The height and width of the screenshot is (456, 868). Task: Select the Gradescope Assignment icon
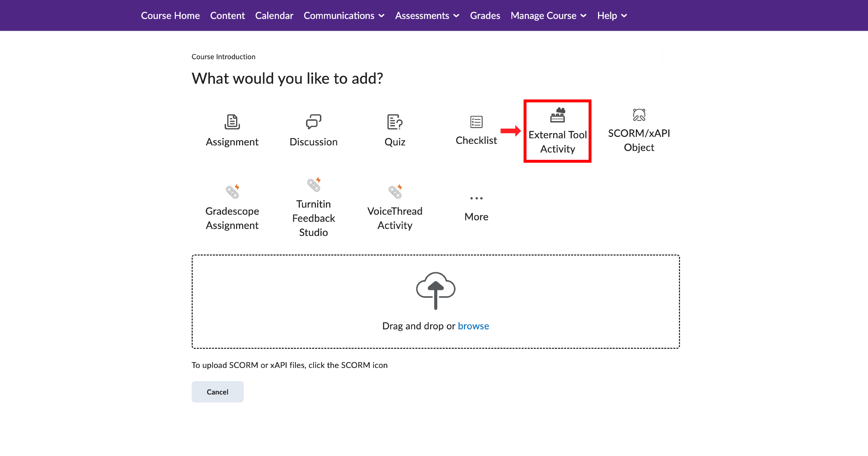coord(232,206)
